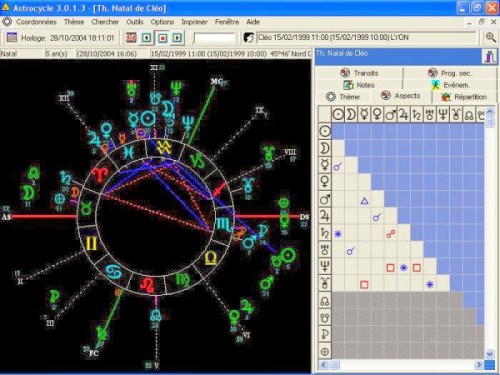Viewport: 500px width, 375px height.
Task: Click the empty toolbar input field
Action: 214,38
